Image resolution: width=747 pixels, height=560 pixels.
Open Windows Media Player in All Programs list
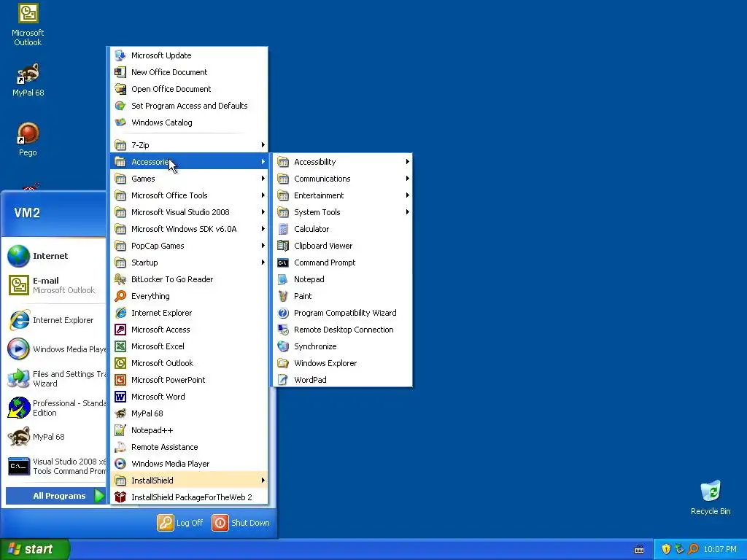(189, 464)
